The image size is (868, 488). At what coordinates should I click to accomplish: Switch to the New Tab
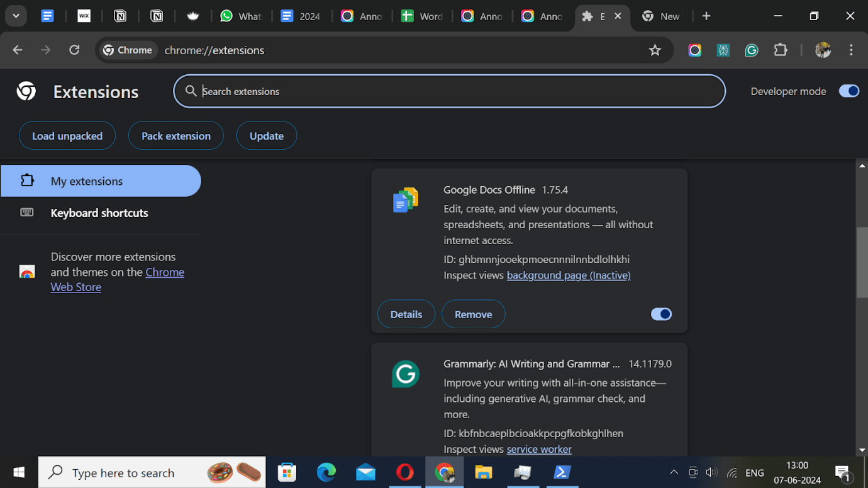(x=661, y=16)
